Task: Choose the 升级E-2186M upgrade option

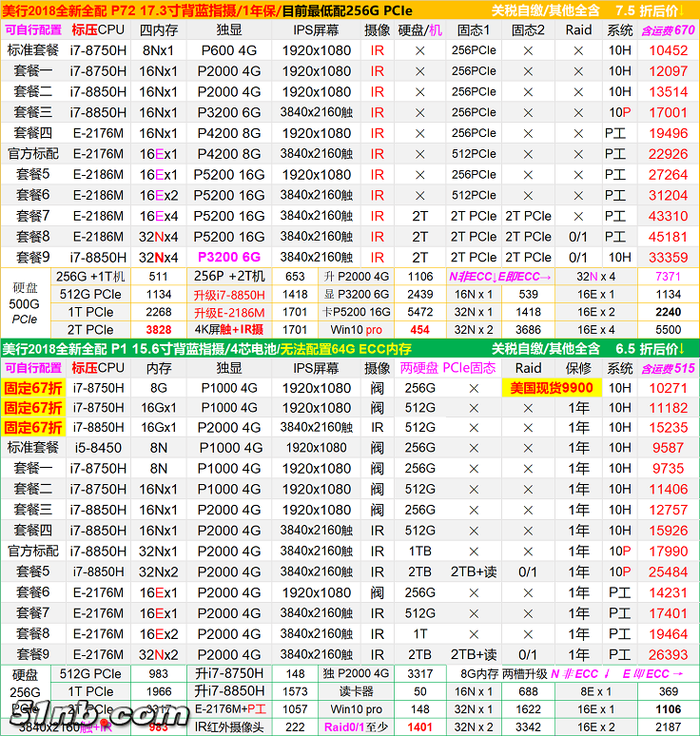Action: [228, 312]
